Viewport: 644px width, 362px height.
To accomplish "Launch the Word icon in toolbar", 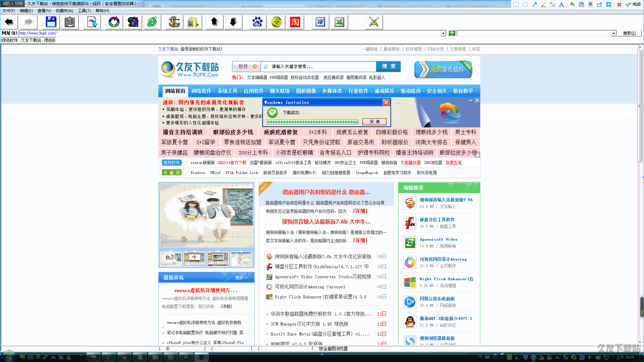I will click(320, 22).
